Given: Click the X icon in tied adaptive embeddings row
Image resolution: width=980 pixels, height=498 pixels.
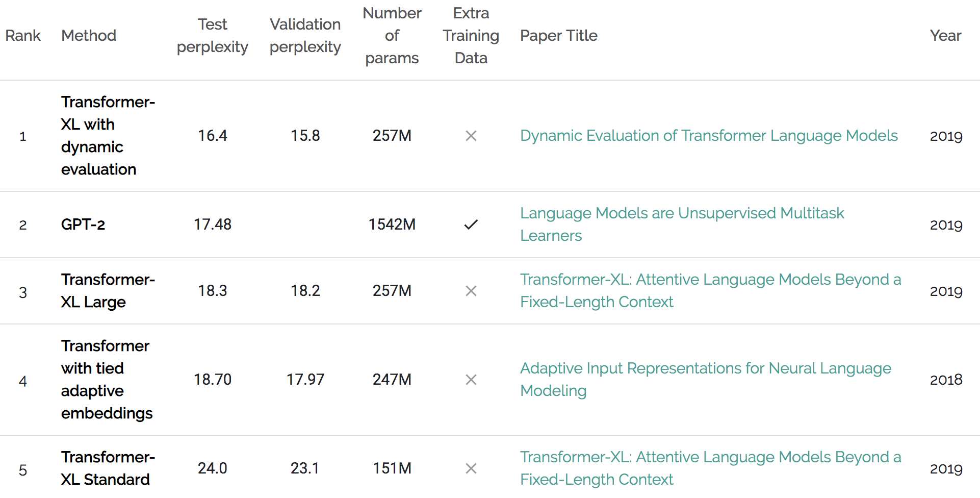Looking at the screenshot, I should point(471,380).
